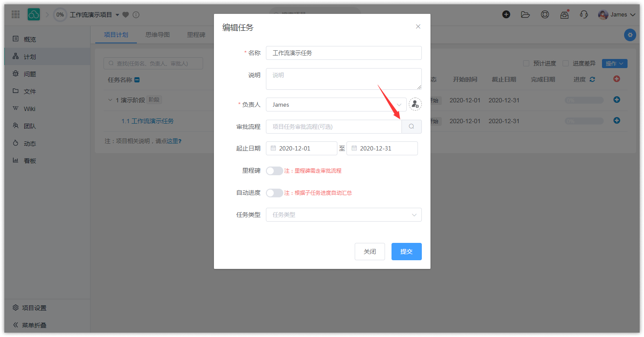Open the folder icon in top bar
This screenshot has width=644, height=337.
click(x=525, y=14)
